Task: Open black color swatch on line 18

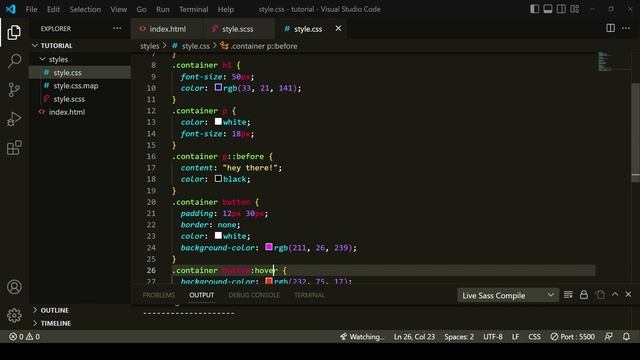Action: click(x=218, y=178)
